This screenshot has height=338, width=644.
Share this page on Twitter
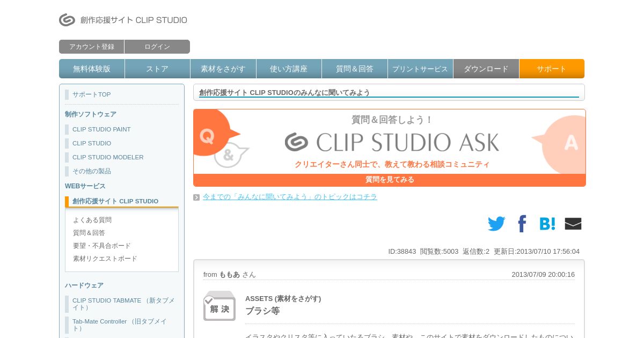pos(496,224)
